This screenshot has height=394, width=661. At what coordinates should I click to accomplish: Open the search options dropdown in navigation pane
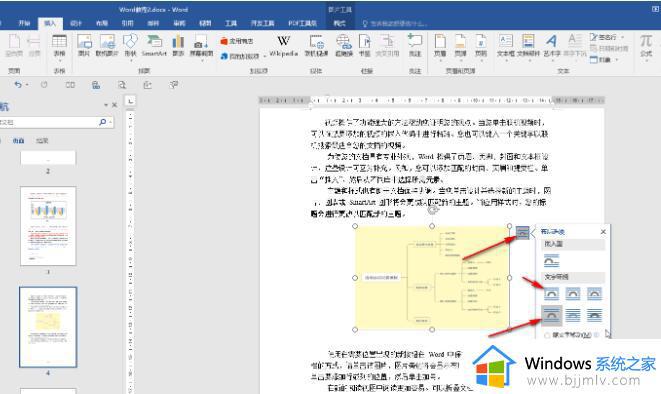tap(110, 122)
